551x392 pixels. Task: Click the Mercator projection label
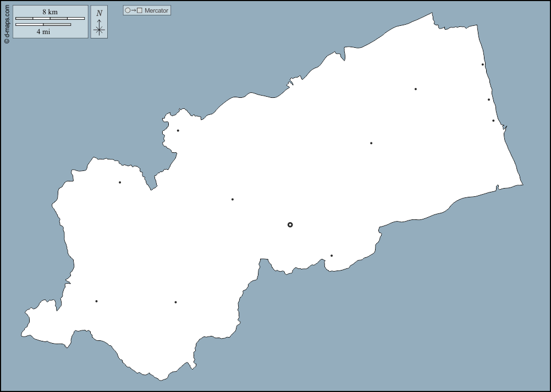[x=156, y=10]
